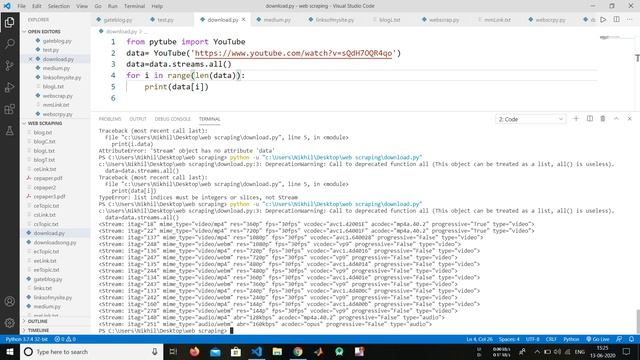Click the terminal scrollbar thumb

pyautogui.click(x=638, y=321)
